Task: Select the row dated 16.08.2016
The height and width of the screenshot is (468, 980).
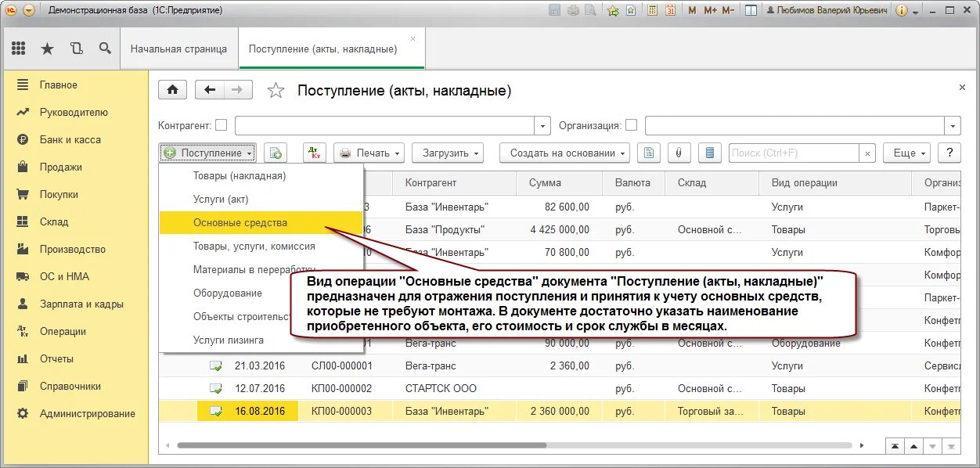Action: click(560, 411)
